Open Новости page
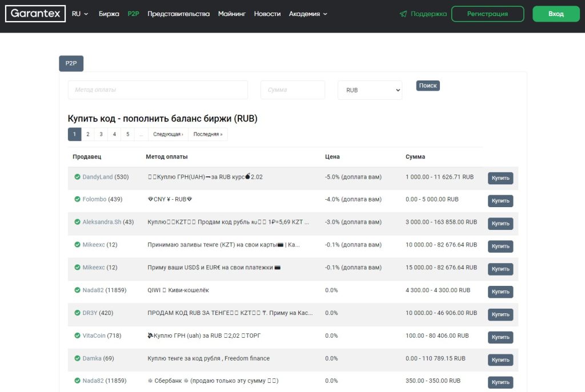The image size is (585, 392). click(x=267, y=14)
